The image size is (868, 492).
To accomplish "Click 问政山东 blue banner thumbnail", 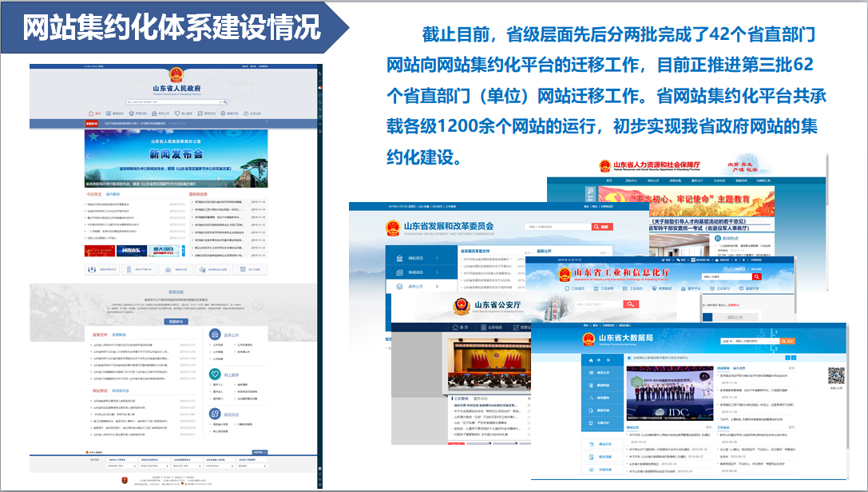I will [x=132, y=251].
